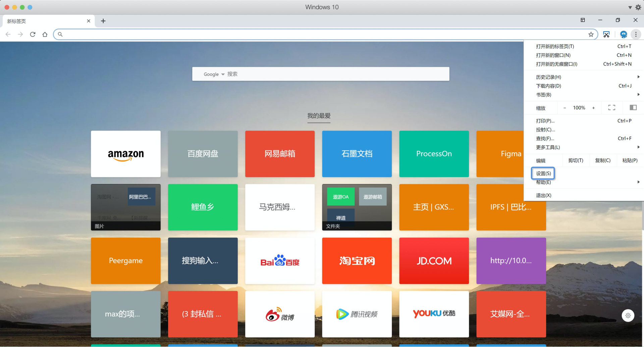The image size is (644, 347).
Task: Open 下载内容(D) from menu
Action: pyautogui.click(x=584, y=86)
